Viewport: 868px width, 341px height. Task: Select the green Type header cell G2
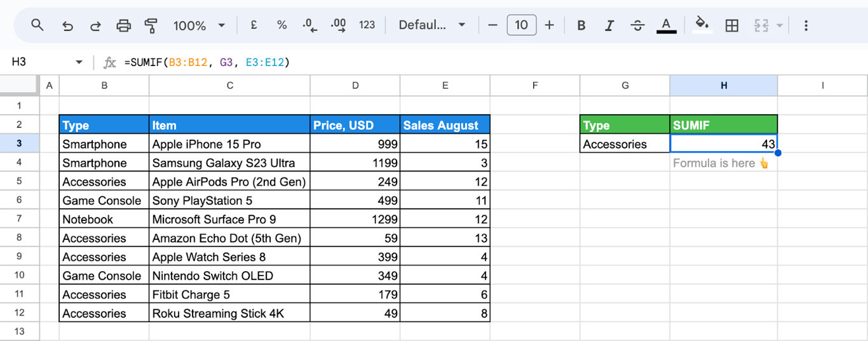(x=625, y=125)
